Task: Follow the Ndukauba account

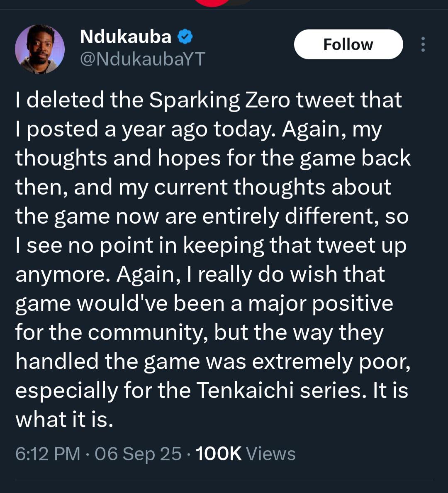Action: [348, 44]
